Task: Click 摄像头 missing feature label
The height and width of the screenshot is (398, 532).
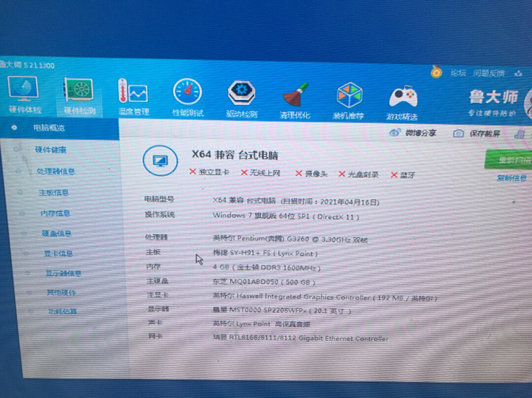Action: pyautogui.click(x=316, y=174)
